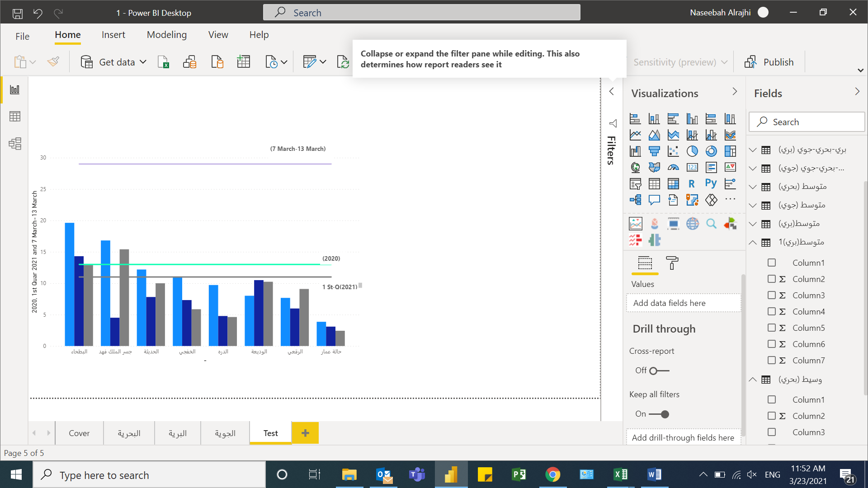This screenshot has height=488, width=868.
Task: Click the Save icon in title bar
Action: [x=18, y=13]
